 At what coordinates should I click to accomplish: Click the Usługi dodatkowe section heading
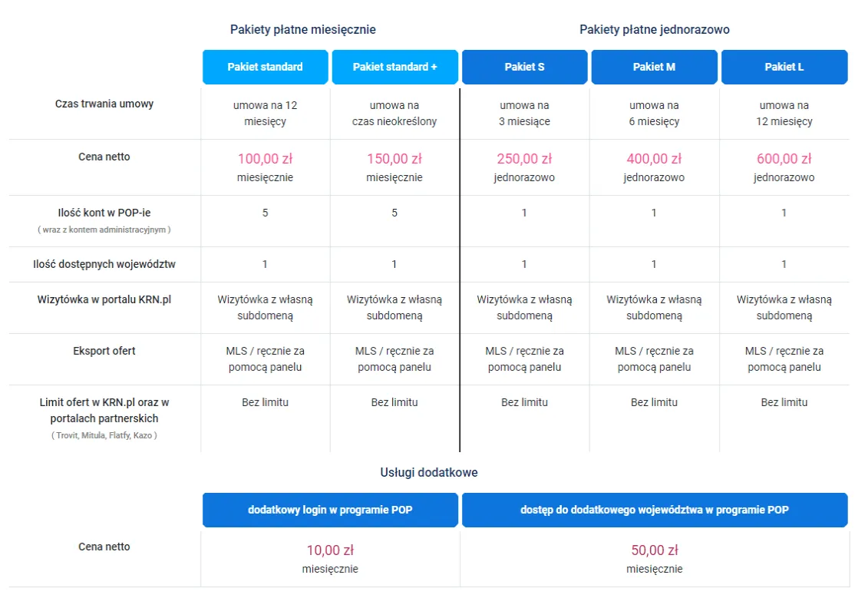pyautogui.click(x=428, y=473)
